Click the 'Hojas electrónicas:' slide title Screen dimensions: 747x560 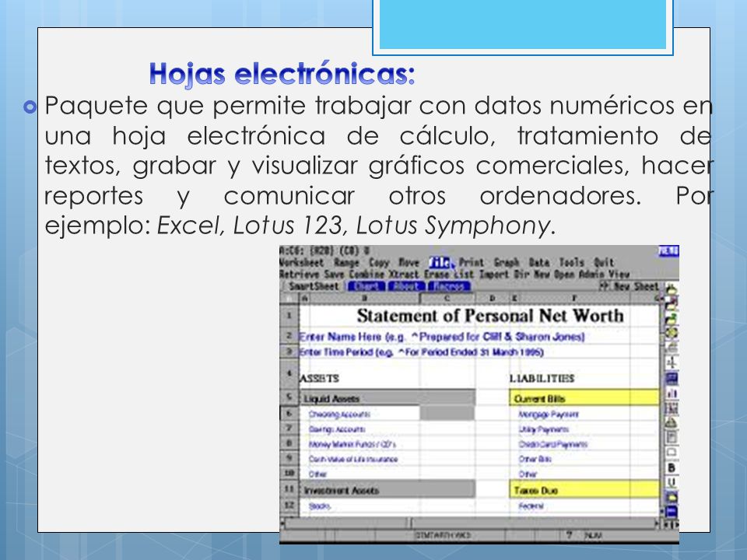pos(282,75)
